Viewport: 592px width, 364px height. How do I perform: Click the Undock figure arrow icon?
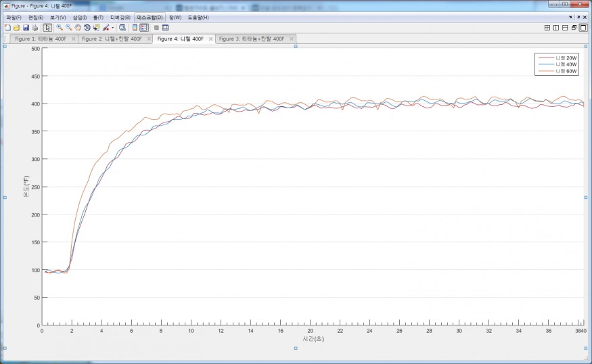pyautogui.click(x=578, y=18)
